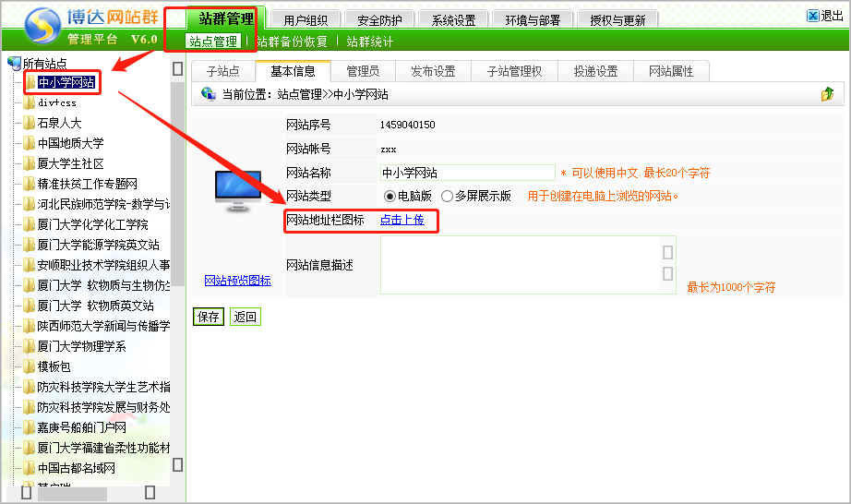Click the computer monitor preview image

pyautogui.click(x=237, y=190)
